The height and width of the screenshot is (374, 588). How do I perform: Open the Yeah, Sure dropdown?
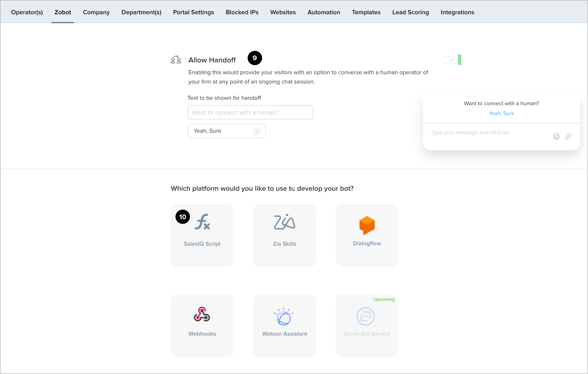coord(227,131)
